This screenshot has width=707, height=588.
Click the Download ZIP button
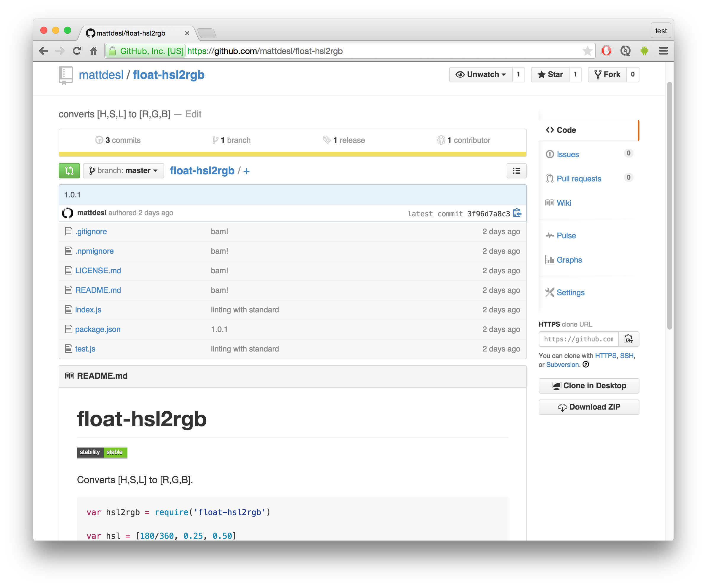(589, 407)
